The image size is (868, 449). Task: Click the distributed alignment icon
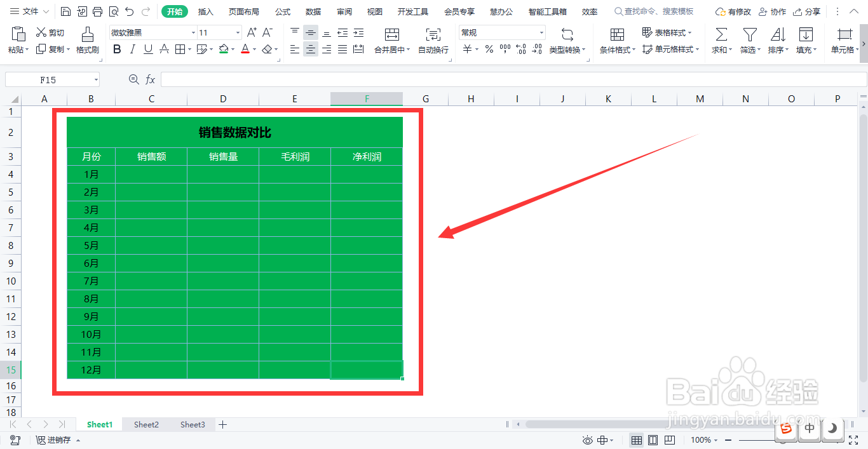(358, 49)
